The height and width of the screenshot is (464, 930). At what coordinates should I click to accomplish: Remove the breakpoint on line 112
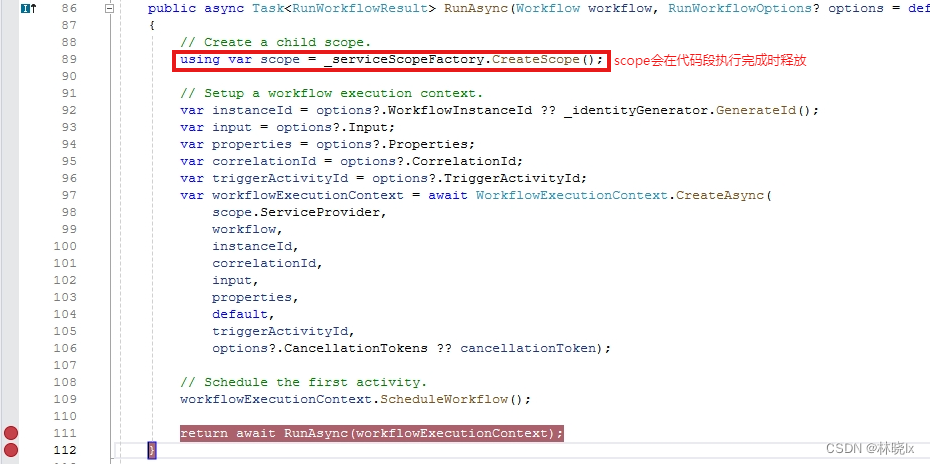tap(11, 450)
